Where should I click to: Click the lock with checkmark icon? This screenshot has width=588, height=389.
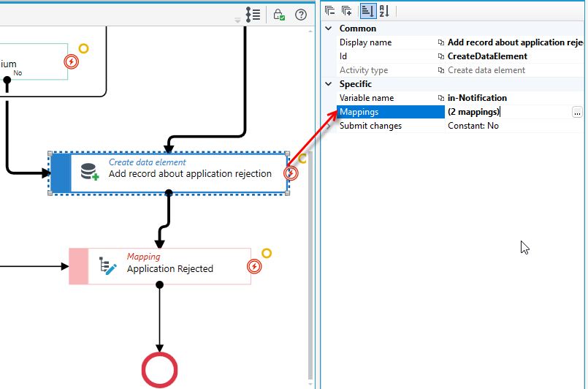pyautogui.click(x=278, y=15)
